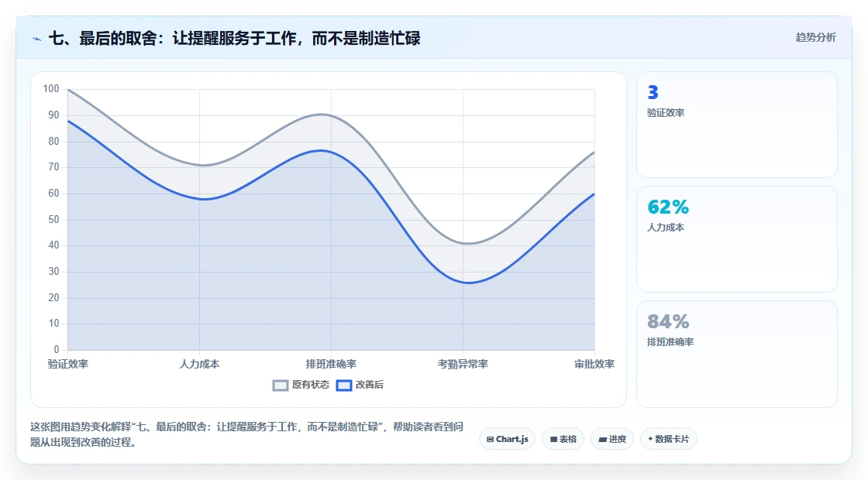868x480 pixels.
Task: Click the 人力成本 x-axis label
Action: coord(199,364)
